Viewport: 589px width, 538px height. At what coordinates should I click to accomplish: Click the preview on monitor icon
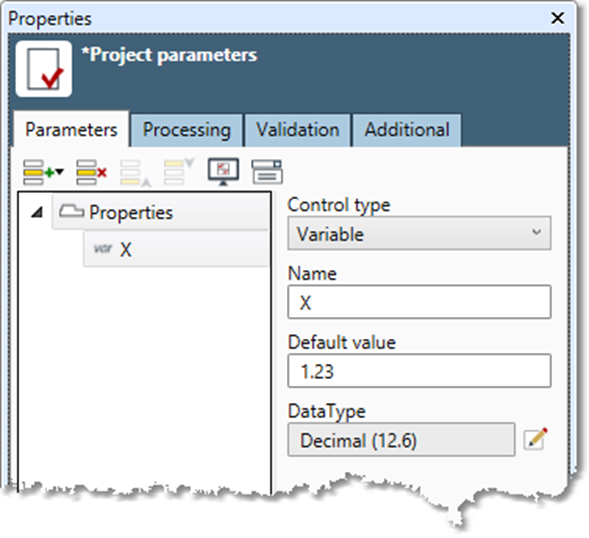pyautogui.click(x=224, y=172)
